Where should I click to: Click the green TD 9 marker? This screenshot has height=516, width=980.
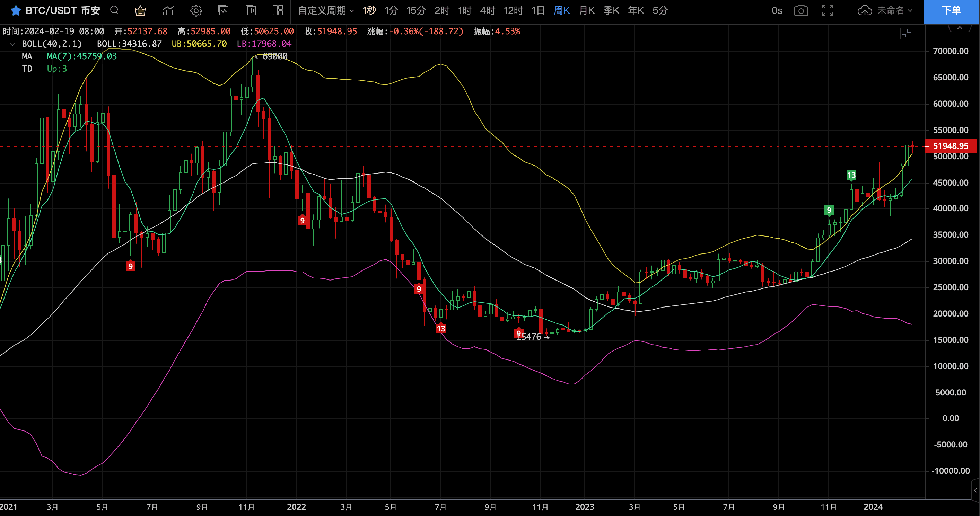[x=829, y=210]
